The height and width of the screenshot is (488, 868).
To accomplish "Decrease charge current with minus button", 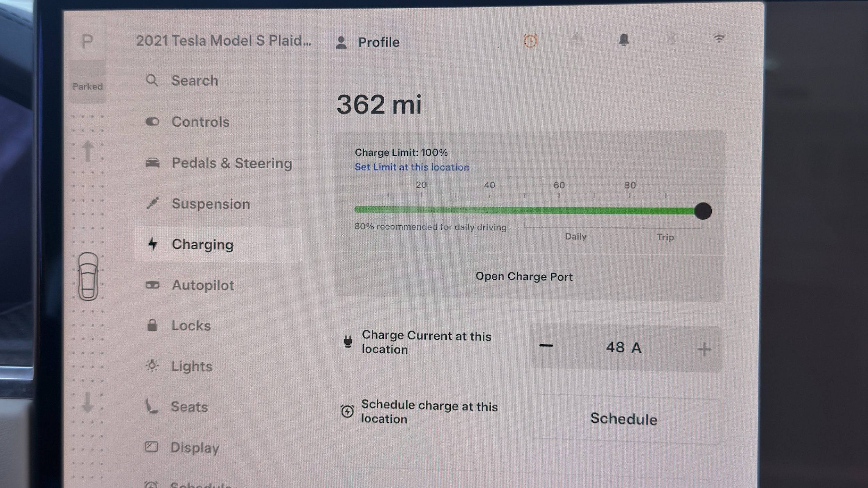I will pyautogui.click(x=546, y=346).
